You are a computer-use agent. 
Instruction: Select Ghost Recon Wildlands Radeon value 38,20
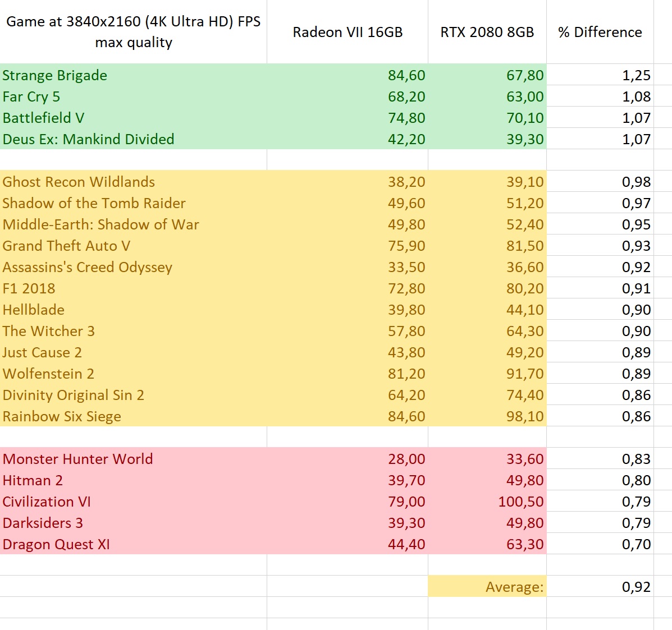348,181
